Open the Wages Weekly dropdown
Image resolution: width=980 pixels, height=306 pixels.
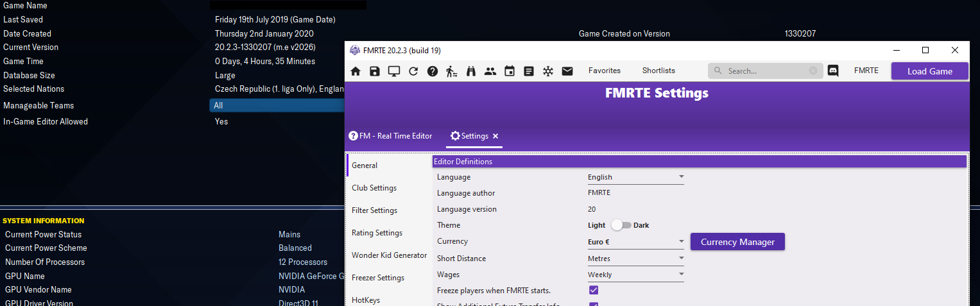(635, 275)
